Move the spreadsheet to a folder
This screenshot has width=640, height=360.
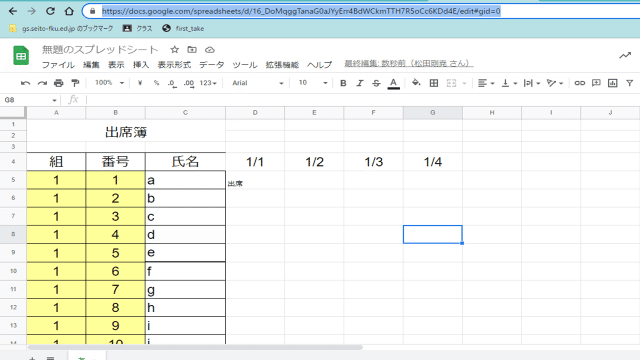[192, 50]
